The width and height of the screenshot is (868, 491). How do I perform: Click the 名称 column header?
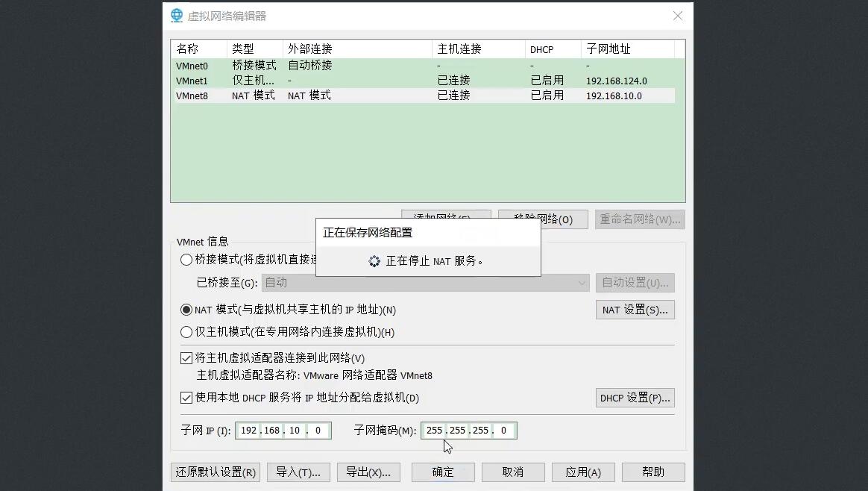[x=199, y=49]
